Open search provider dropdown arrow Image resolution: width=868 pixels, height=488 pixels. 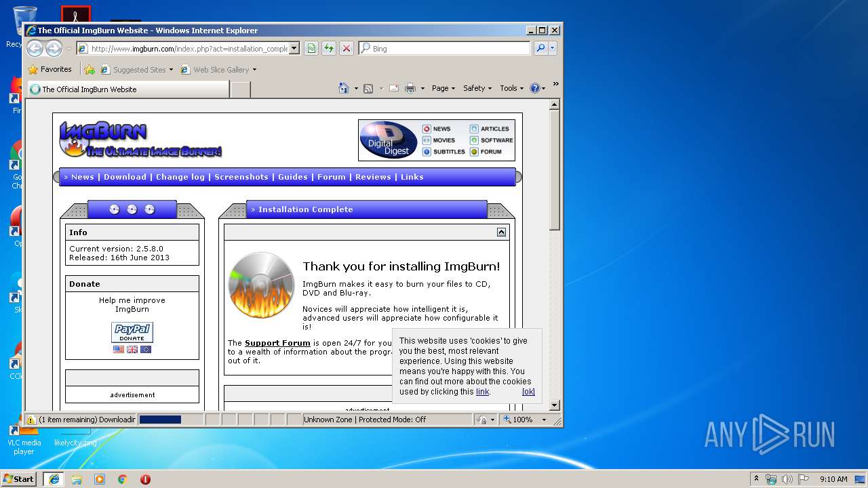[x=553, y=48]
